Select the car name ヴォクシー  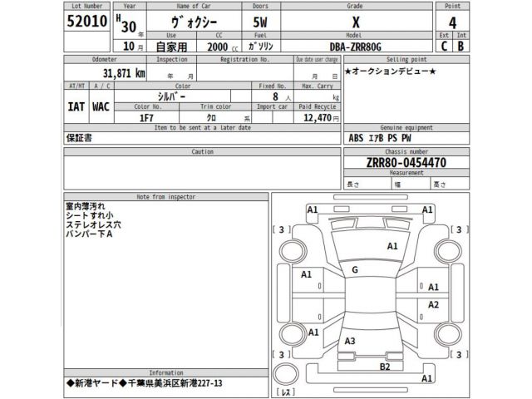point(194,22)
